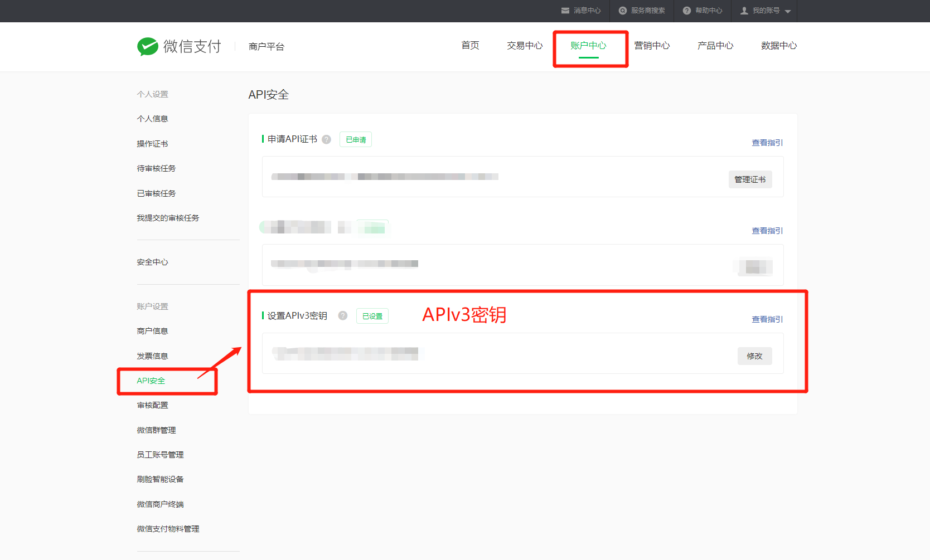The width and height of the screenshot is (930, 560).
Task: Open 已审核任务 in sidebar
Action: pos(156,193)
